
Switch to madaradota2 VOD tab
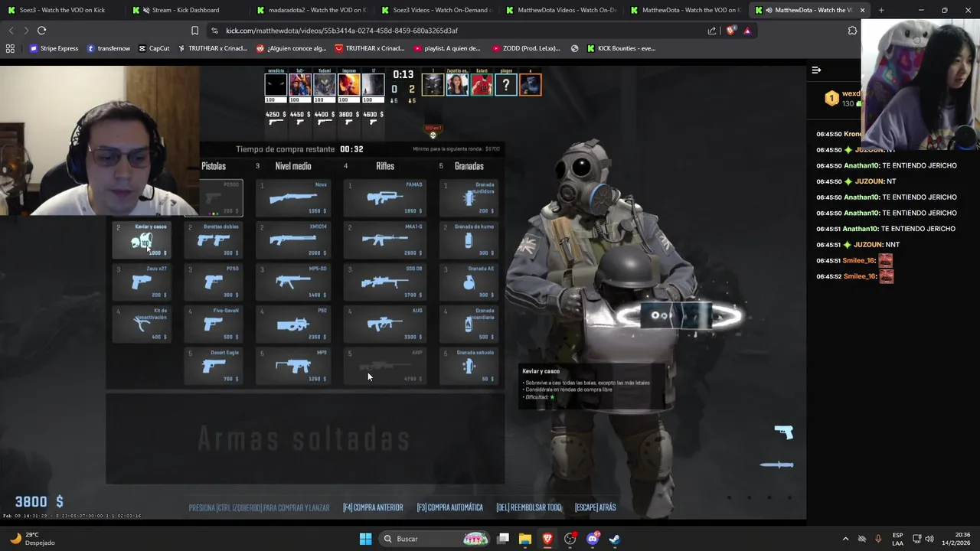[311, 10]
